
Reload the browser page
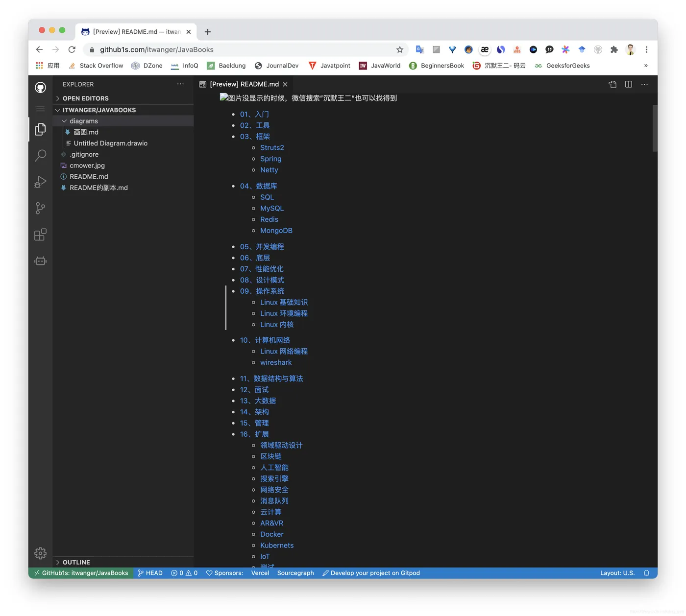[72, 49]
